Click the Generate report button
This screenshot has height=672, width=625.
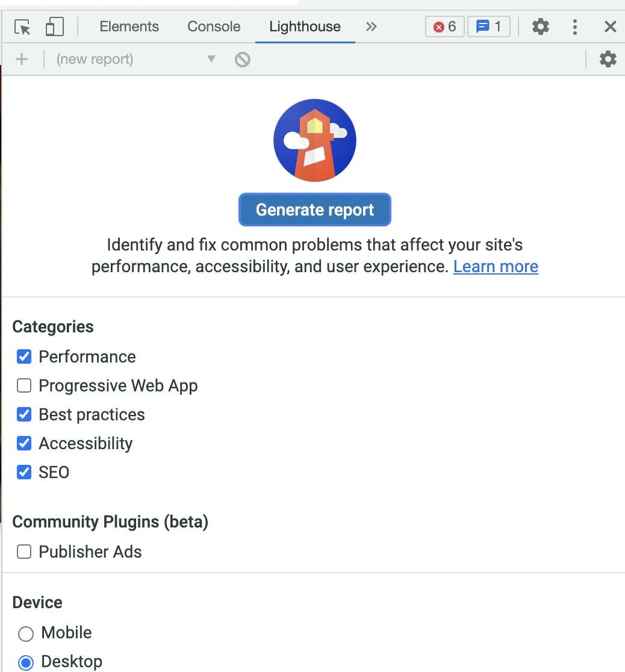(x=314, y=210)
